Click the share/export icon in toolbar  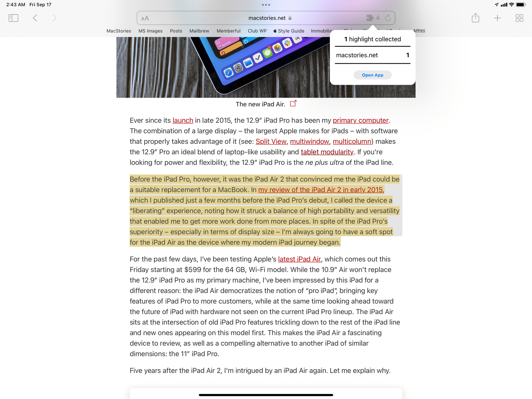475,18
